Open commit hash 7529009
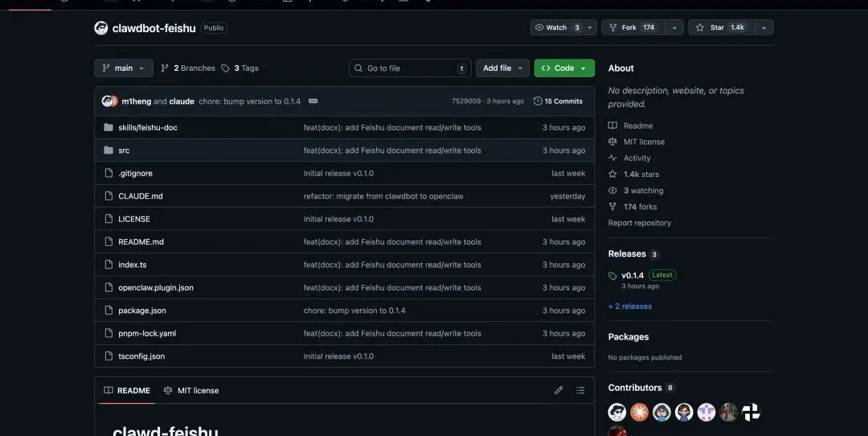The height and width of the screenshot is (436, 868). coord(466,101)
